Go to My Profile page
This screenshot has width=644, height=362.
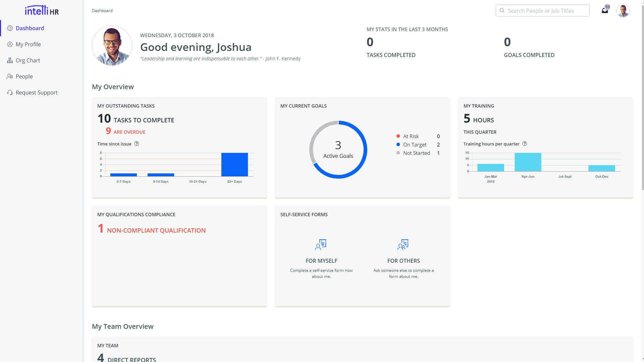click(28, 44)
